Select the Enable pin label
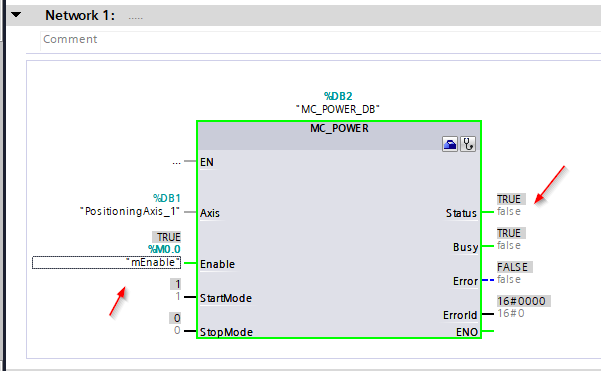Screen dimensions: 601x371 click(x=217, y=264)
